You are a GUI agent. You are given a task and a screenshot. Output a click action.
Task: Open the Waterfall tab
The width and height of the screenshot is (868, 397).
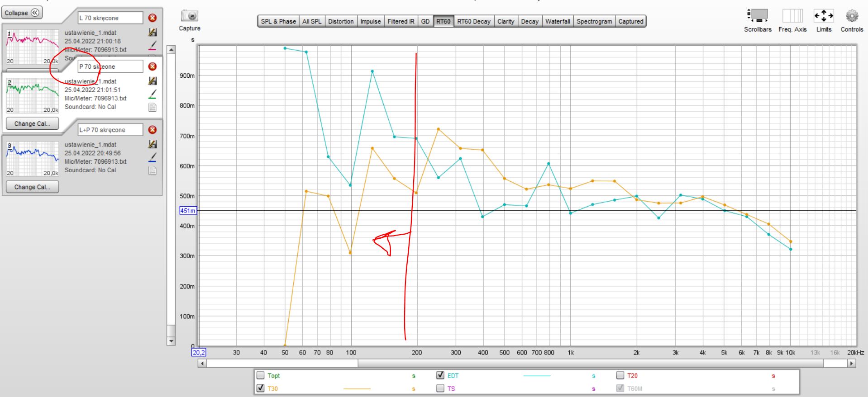[x=558, y=21]
